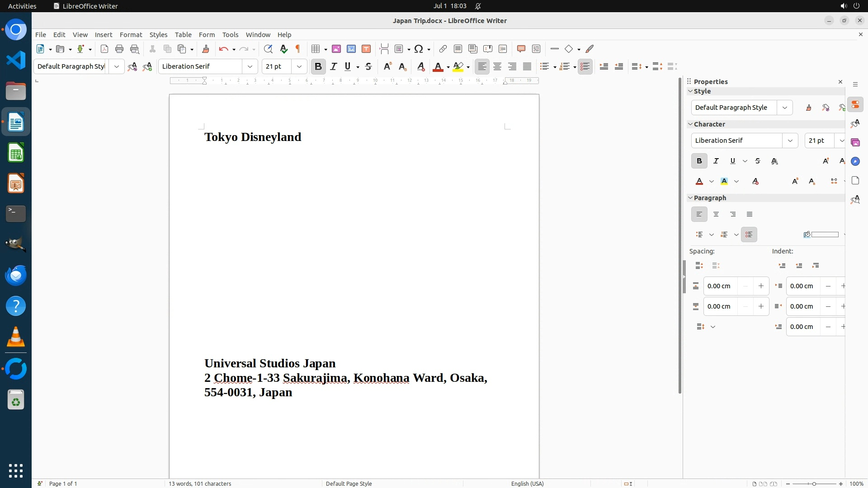
Task: Click the word count in status bar
Action: 200,483
